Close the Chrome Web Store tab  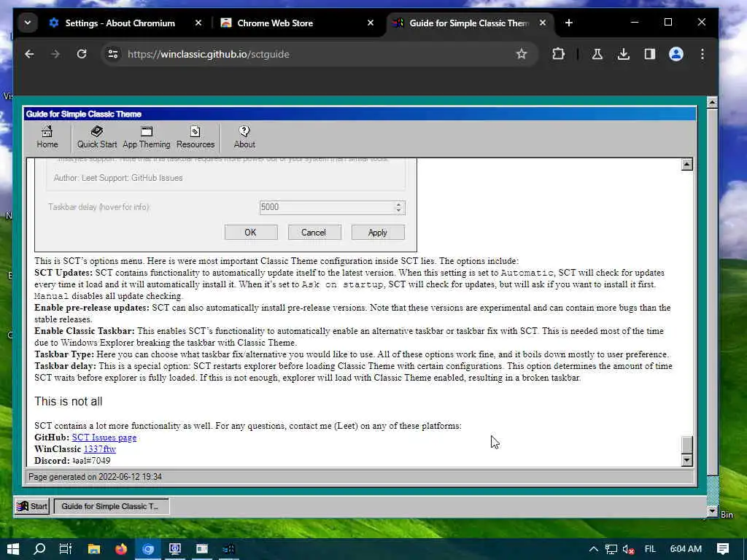(371, 23)
